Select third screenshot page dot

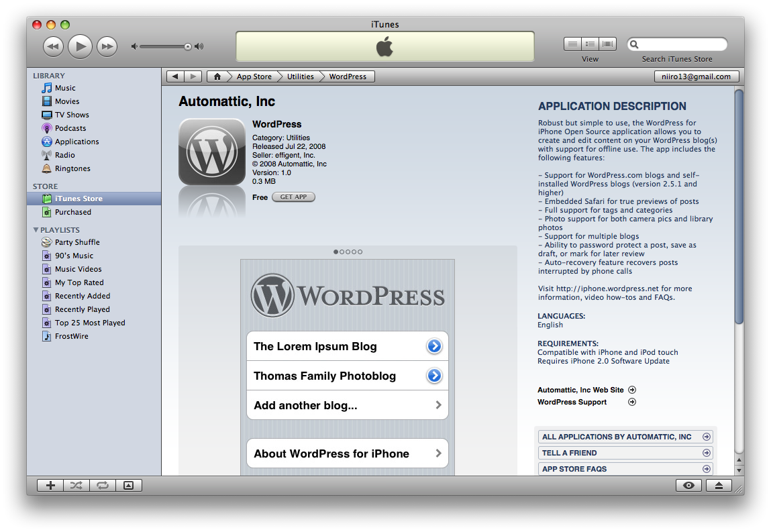348,252
